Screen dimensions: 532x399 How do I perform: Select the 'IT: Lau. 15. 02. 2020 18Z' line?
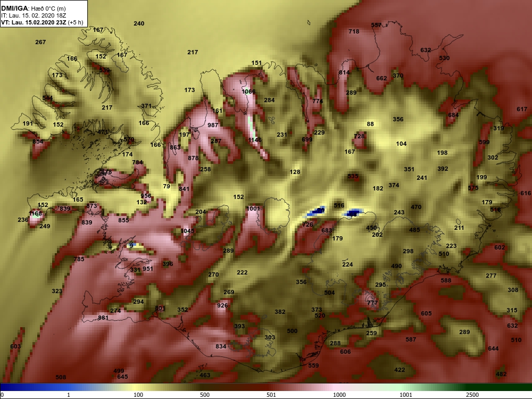33,15
